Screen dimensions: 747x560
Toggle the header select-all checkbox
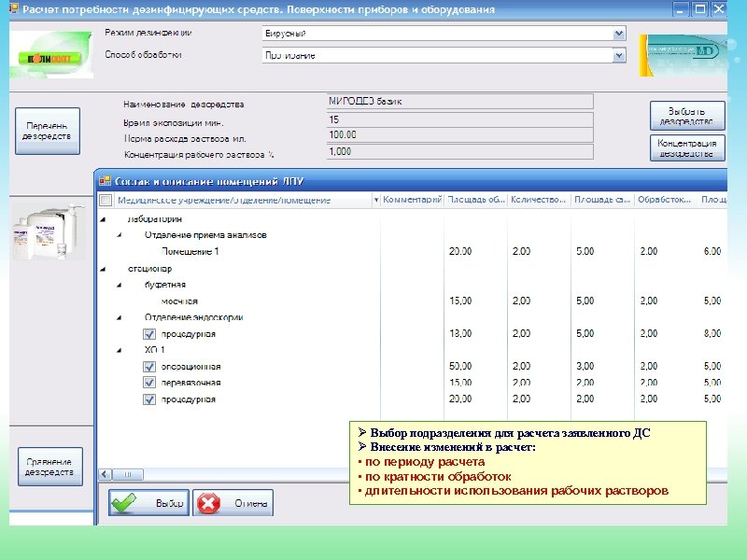tap(106, 200)
